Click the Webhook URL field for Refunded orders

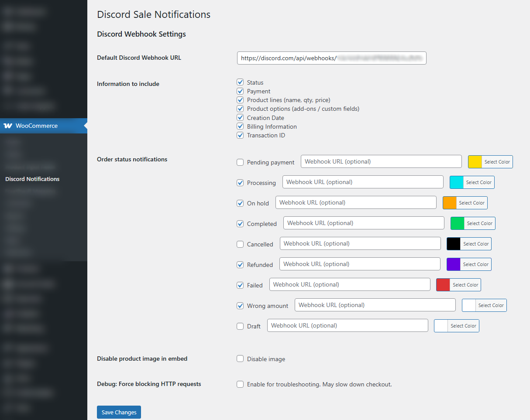360,264
